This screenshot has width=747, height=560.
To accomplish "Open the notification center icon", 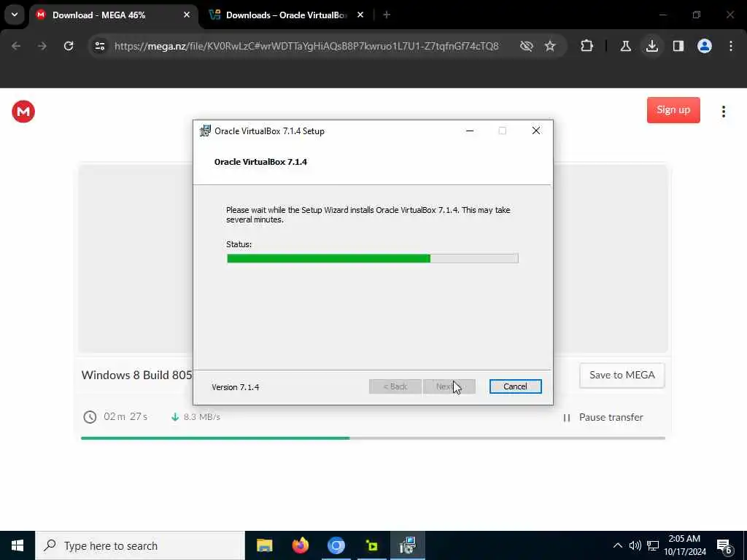I will pos(724,546).
